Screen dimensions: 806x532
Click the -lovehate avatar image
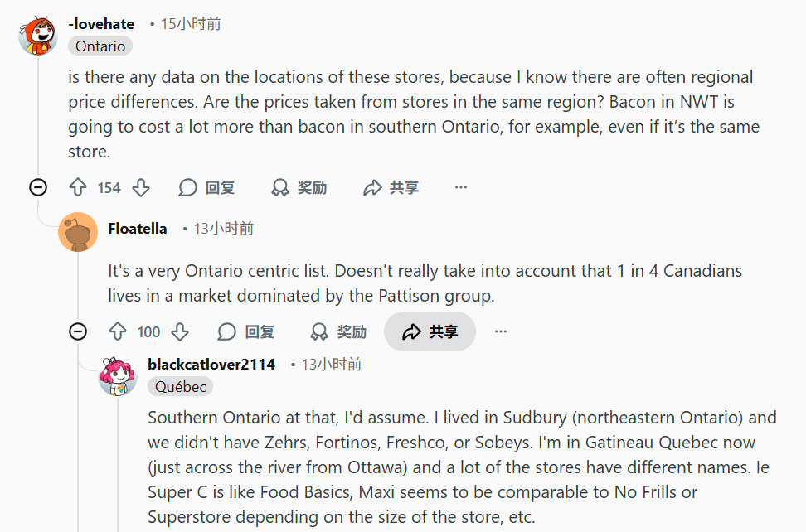click(37, 36)
